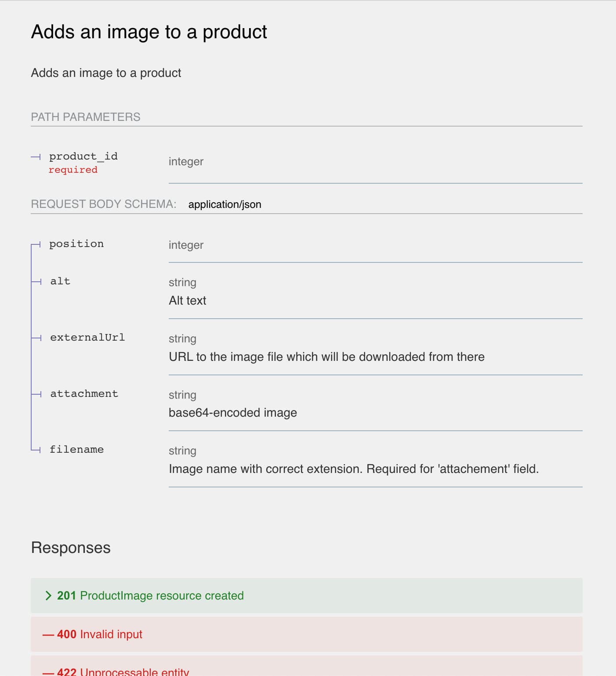
Task: Select the externalUrl schema field
Action: (87, 337)
